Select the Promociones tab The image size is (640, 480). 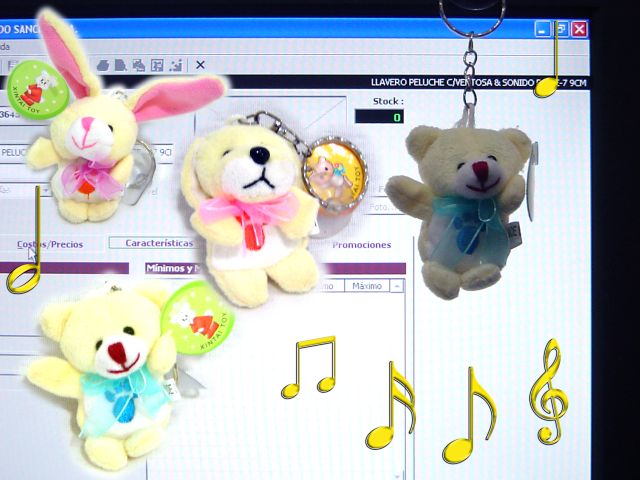click(361, 244)
